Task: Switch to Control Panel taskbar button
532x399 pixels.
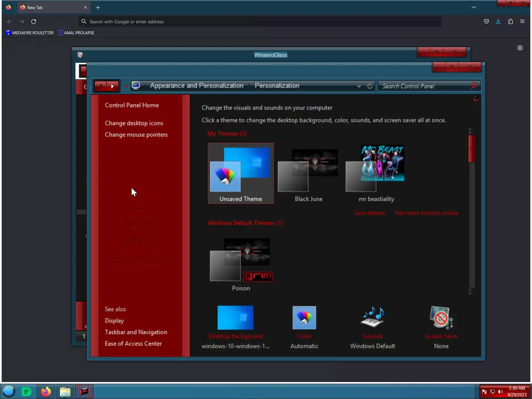Action: point(84,391)
